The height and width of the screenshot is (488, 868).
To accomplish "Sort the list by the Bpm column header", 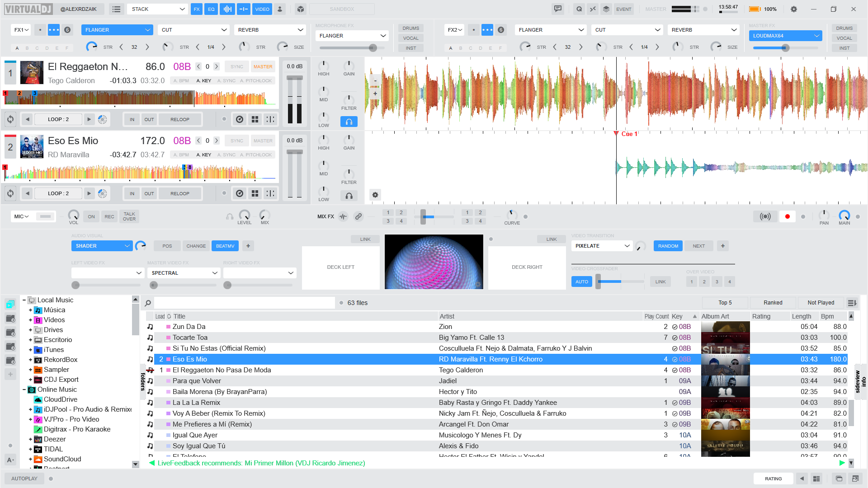I will coord(833,316).
